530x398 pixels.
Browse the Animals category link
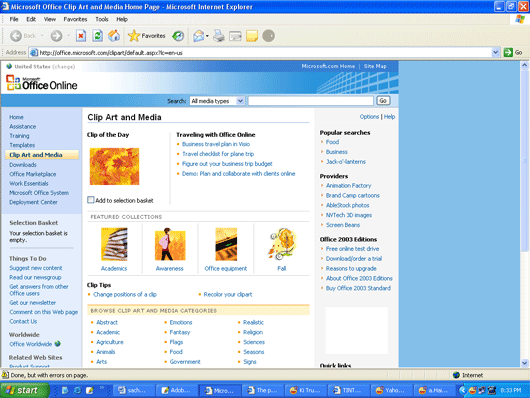105,352
